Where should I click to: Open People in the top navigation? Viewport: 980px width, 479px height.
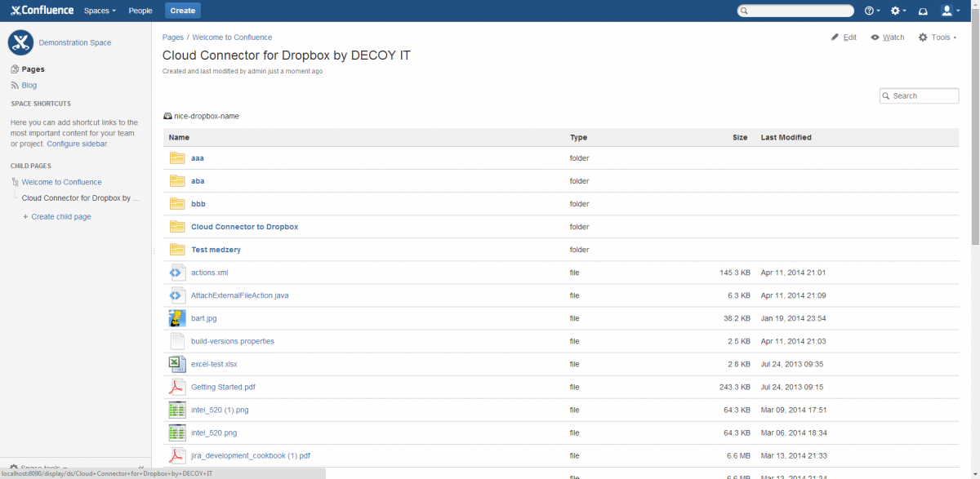(x=140, y=11)
